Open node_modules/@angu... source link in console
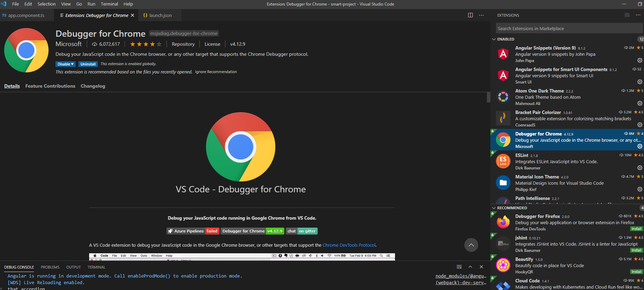 (x=461, y=276)
